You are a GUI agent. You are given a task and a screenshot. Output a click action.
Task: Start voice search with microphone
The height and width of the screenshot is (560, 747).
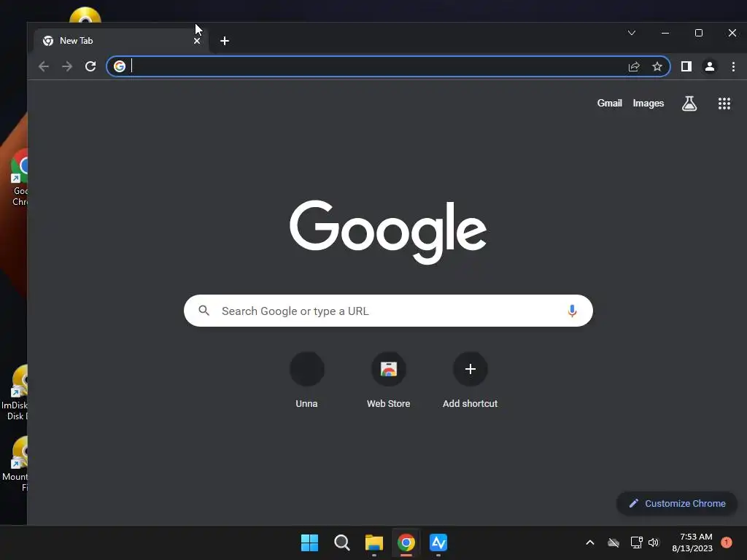pyautogui.click(x=572, y=311)
